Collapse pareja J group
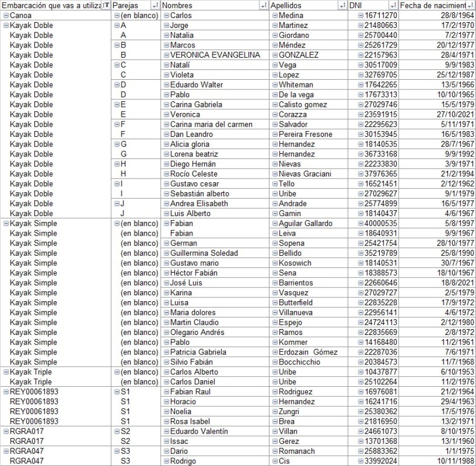 pyautogui.click(x=117, y=204)
